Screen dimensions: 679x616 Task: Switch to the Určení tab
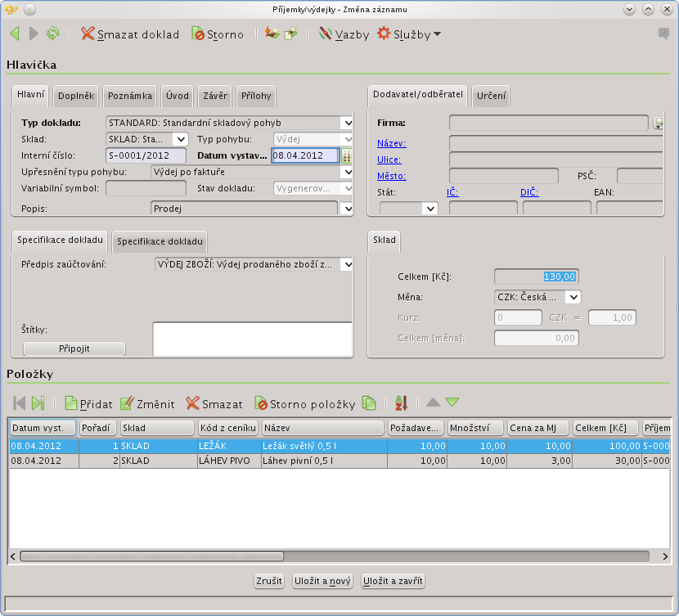click(491, 96)
